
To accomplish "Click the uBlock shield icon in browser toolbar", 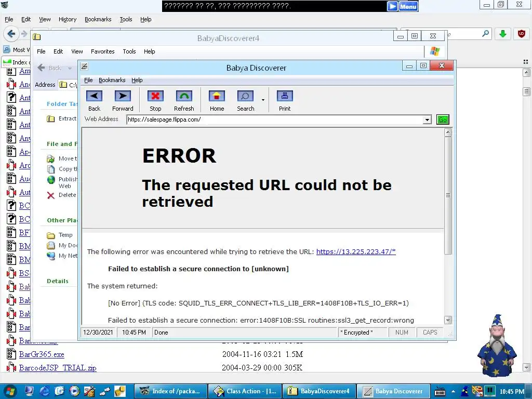I will click(x=522, y=34).
